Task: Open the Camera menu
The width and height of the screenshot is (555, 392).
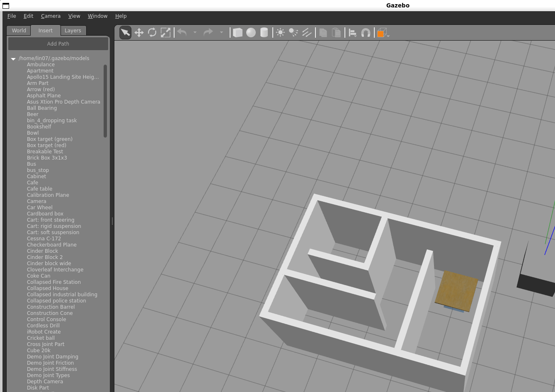Action: coord(51,16)
